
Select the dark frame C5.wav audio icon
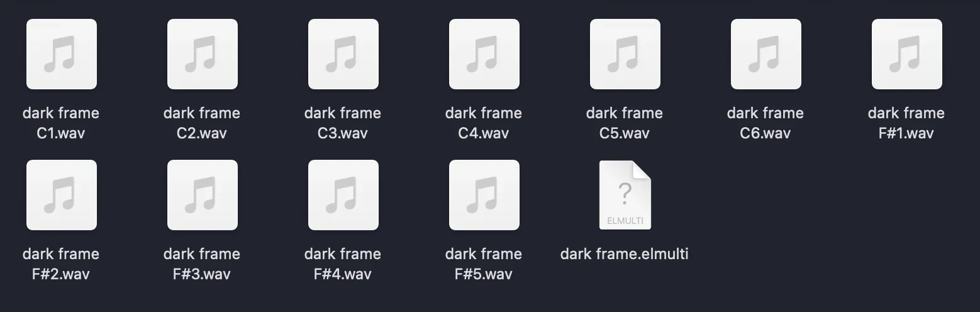(625, 54)
